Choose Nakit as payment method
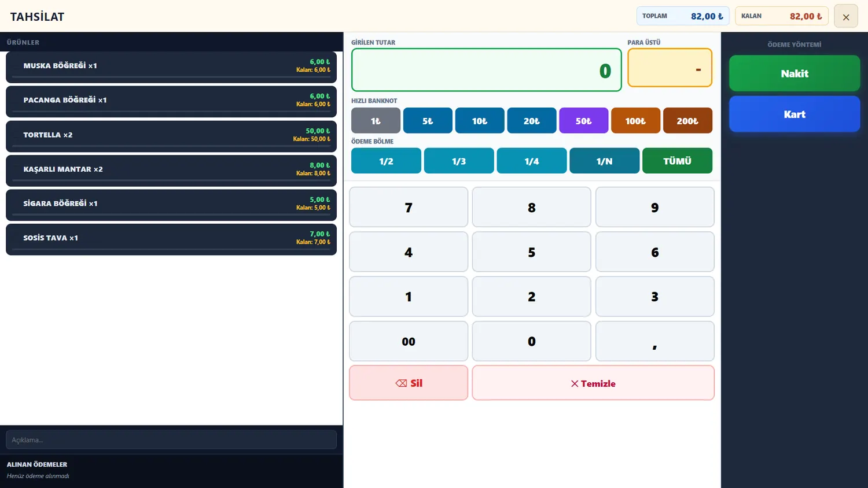This screenshot has width=868, height=488. click(x=795, y=73)
